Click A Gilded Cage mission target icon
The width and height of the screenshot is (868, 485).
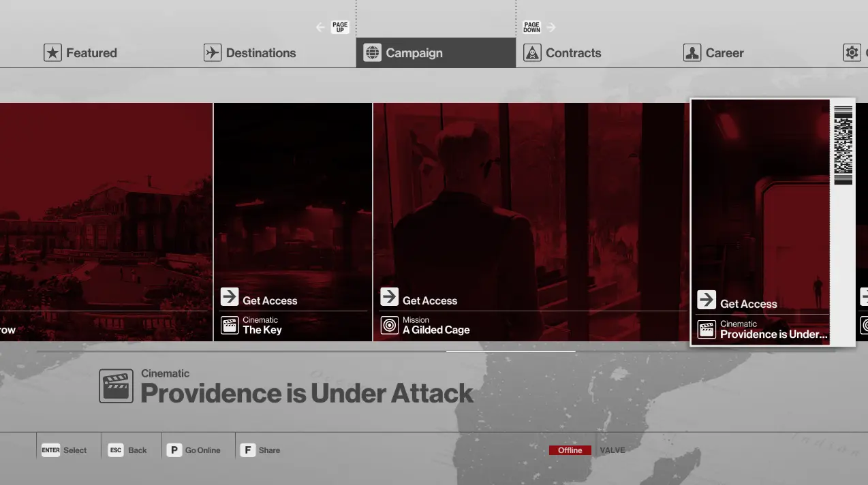(389, 325)
